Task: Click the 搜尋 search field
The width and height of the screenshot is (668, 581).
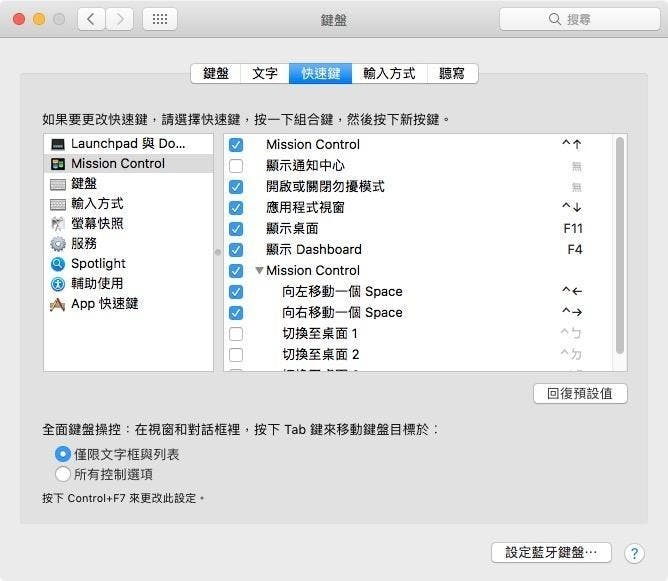Action: click(x=580, y=19)
